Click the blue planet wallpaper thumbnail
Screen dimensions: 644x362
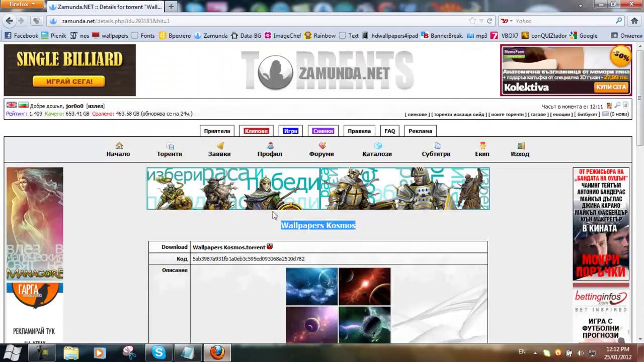pyautogui.click(x=312, y=286)
